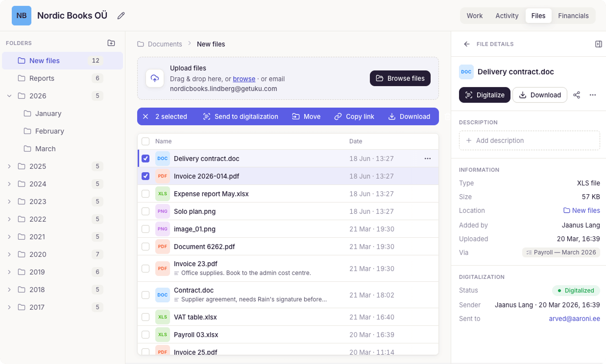Click the DOC icon for Contract.doc
This screenshot has width=606, height=364.
pos(163,295)
